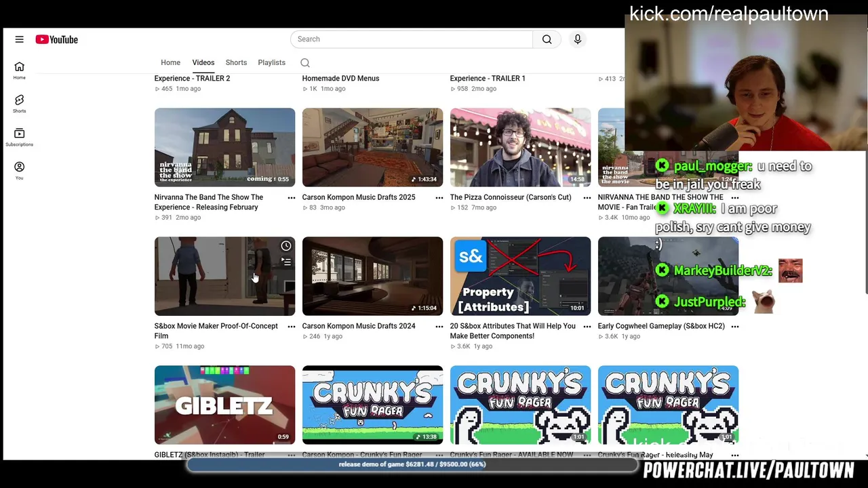Switch to the channel Home tab
This screenshot has width=868, height=488.
point(170,62)
